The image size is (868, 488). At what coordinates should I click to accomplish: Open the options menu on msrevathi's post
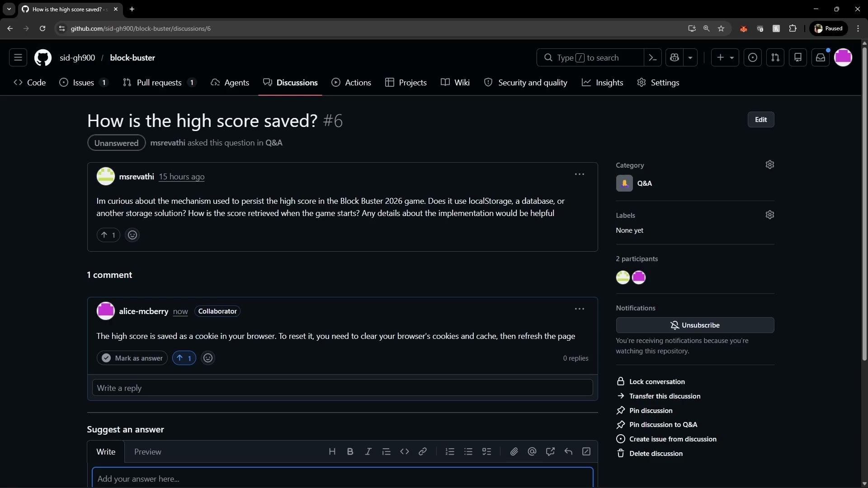tap(580, 174)
